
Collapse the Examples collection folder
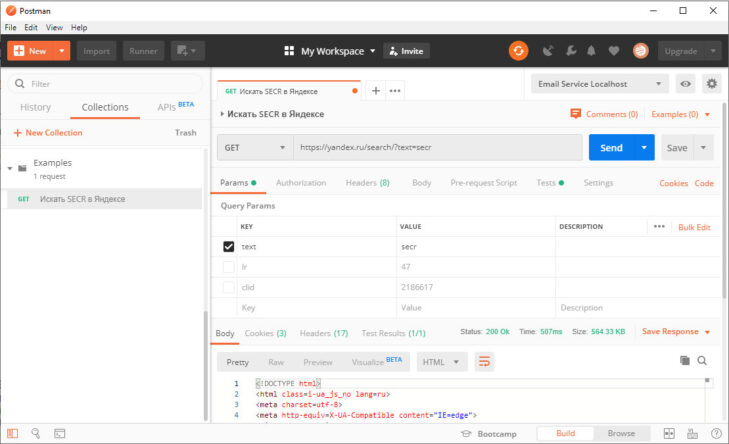[10, 168]
